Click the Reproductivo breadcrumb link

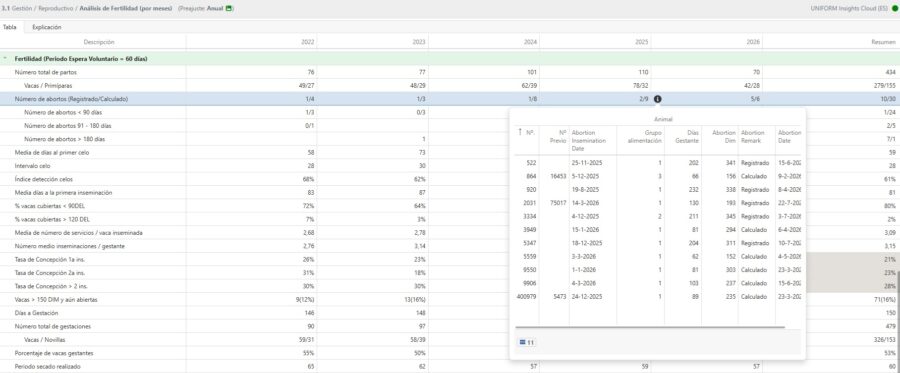[56, 9]
